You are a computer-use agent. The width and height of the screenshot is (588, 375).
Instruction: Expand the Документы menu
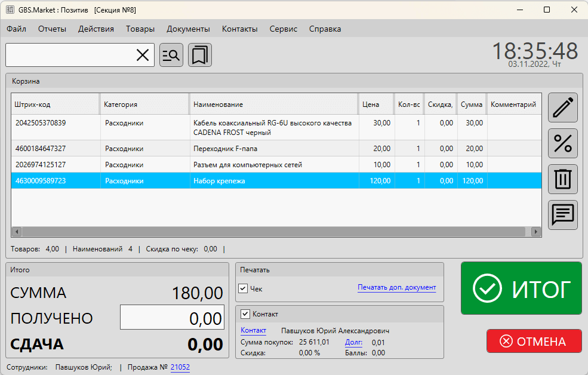[188, 29]
